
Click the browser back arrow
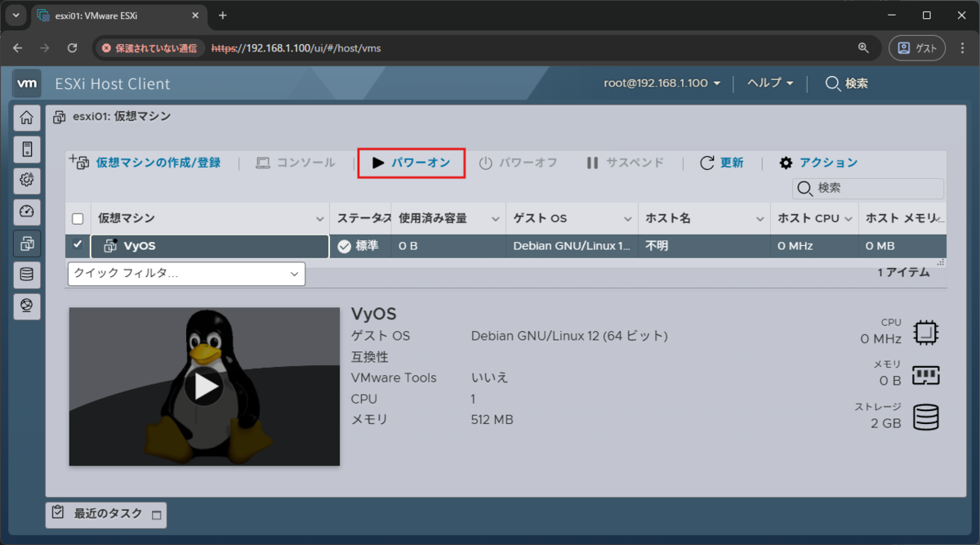[x=17, y=48]
